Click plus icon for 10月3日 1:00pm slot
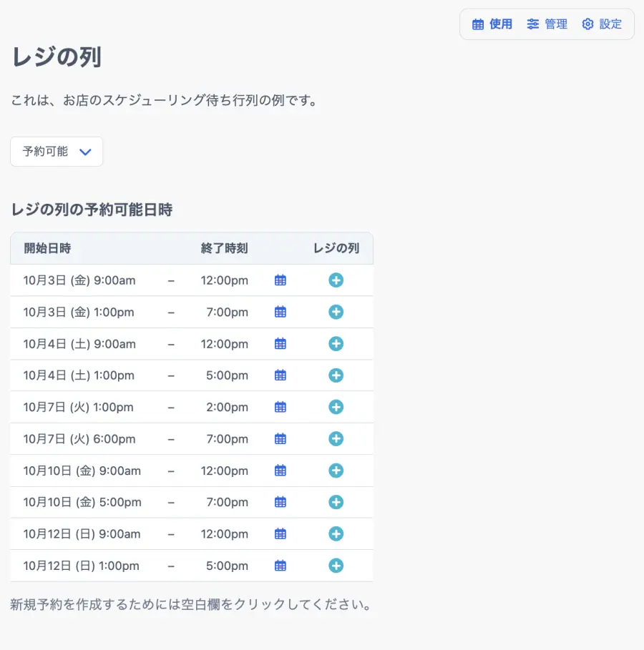This screenshot has width=644, height=650. 336,312
